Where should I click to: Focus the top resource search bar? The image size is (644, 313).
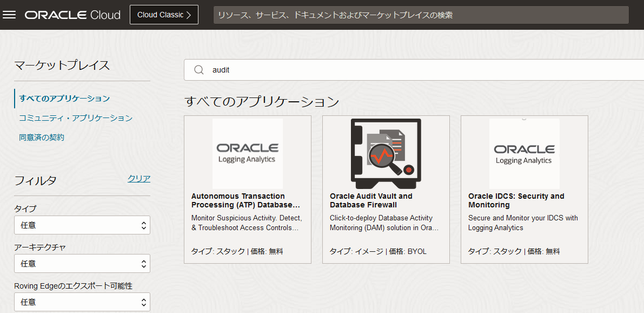[x=421, y=15]
